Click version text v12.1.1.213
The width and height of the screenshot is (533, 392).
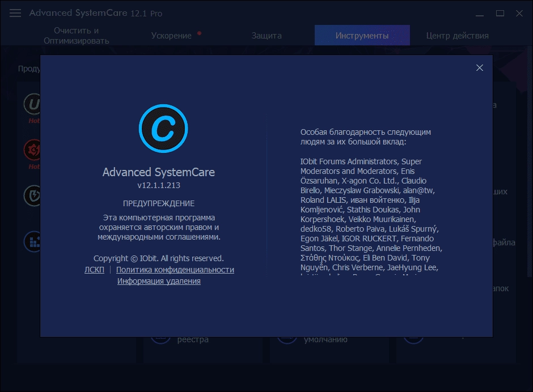159,185
